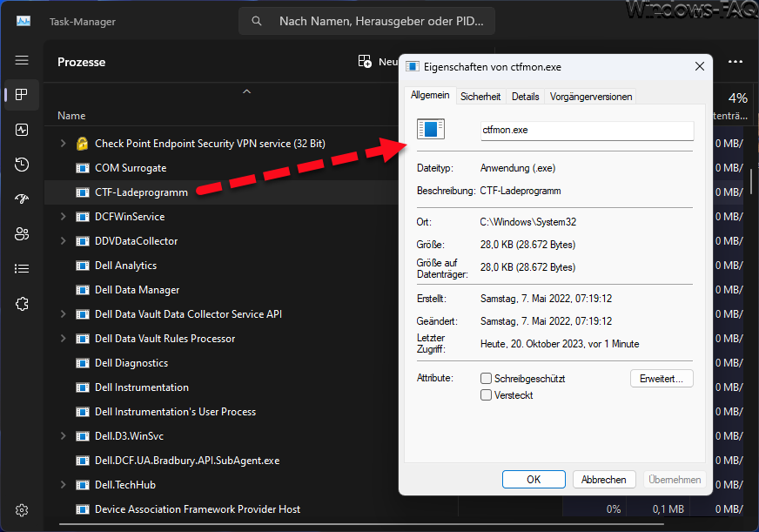Open the Services puzzle-piece icon
The width and height of the screenshot is (759, 532).
tap(22, 304)
